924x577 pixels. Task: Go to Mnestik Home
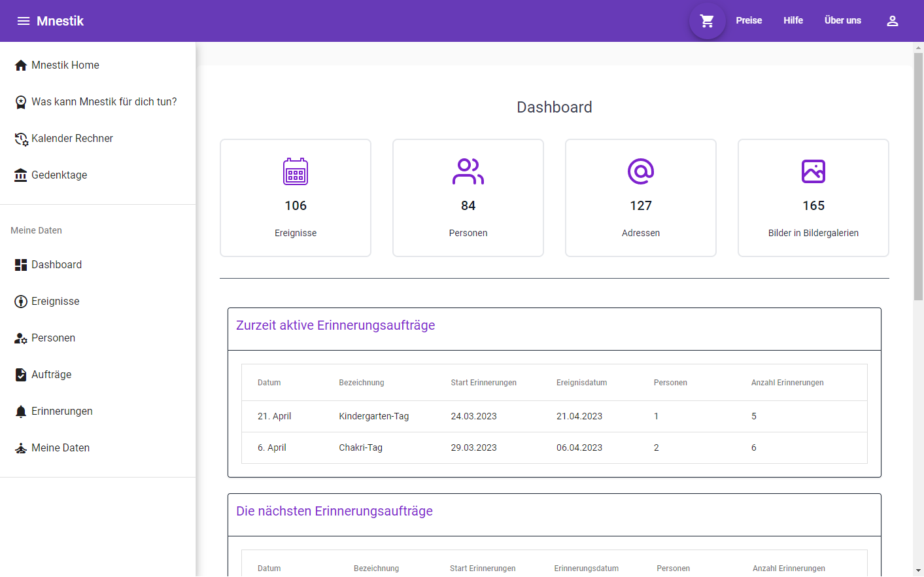click(x=65, y=65)
